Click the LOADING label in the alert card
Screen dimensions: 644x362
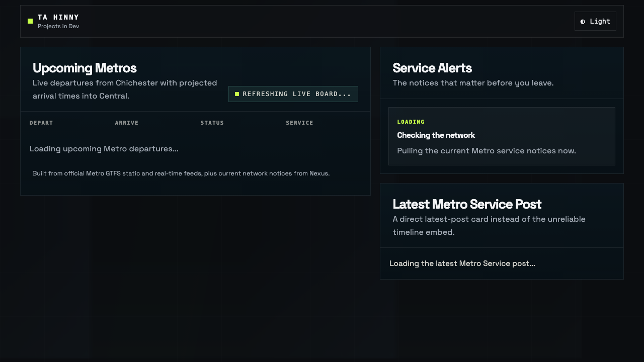411,122
